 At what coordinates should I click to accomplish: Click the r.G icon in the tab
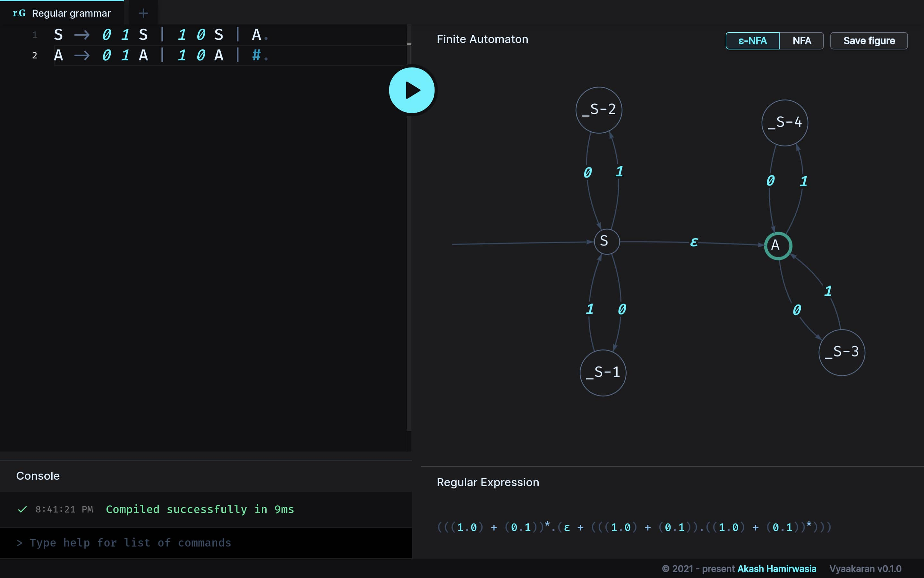19,13
